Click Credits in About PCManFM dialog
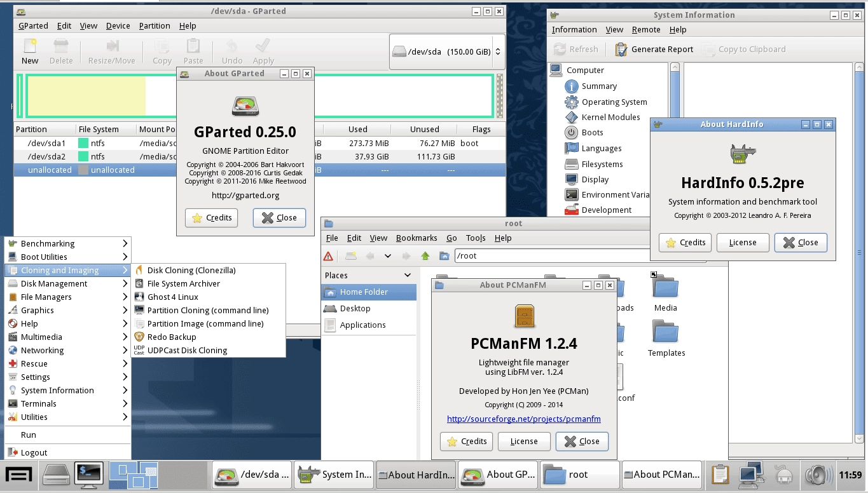The height and width of the screenshot is (493, 868). tap(466, 441)
